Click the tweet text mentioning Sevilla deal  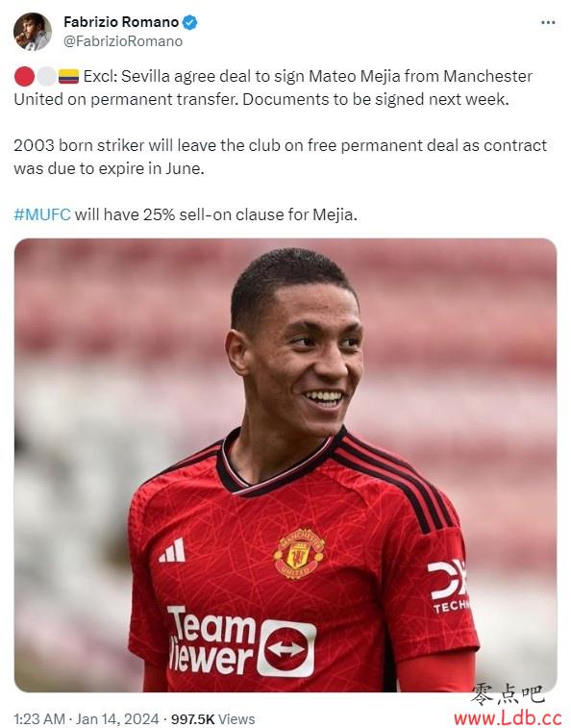coord(273,88)
